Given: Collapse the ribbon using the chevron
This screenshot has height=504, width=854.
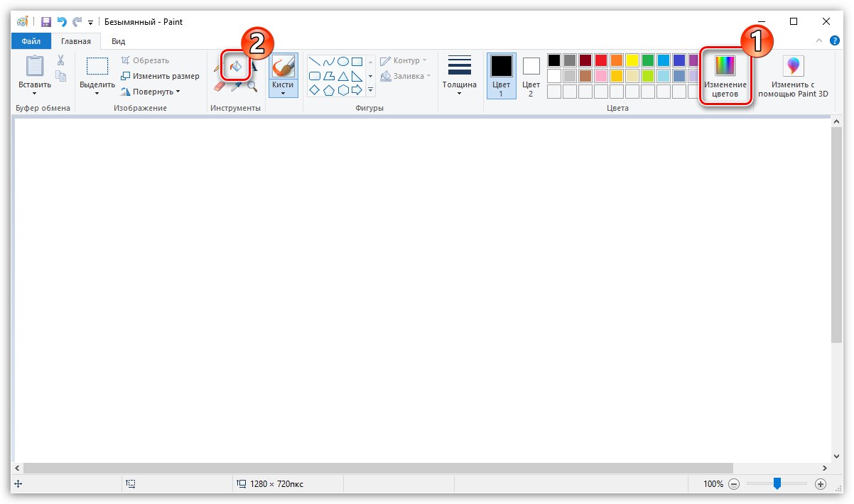Looking at the screenshot, I should click(820, 42).
